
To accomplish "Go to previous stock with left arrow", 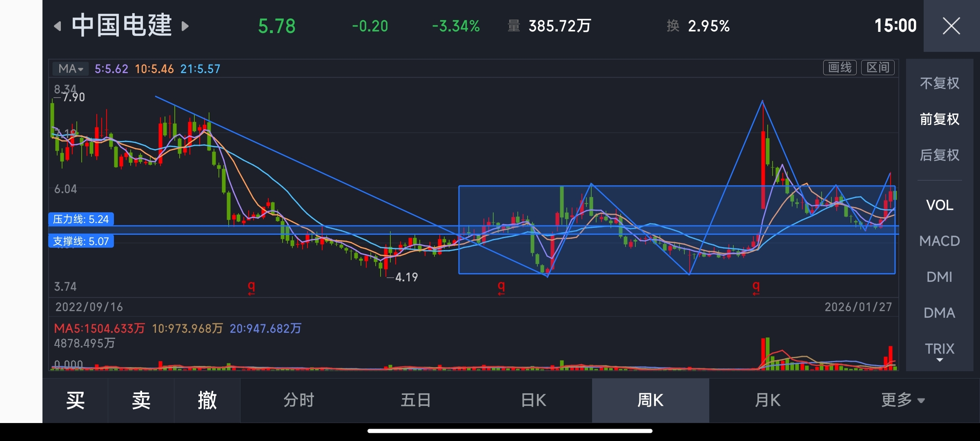I will click(58, 27).
